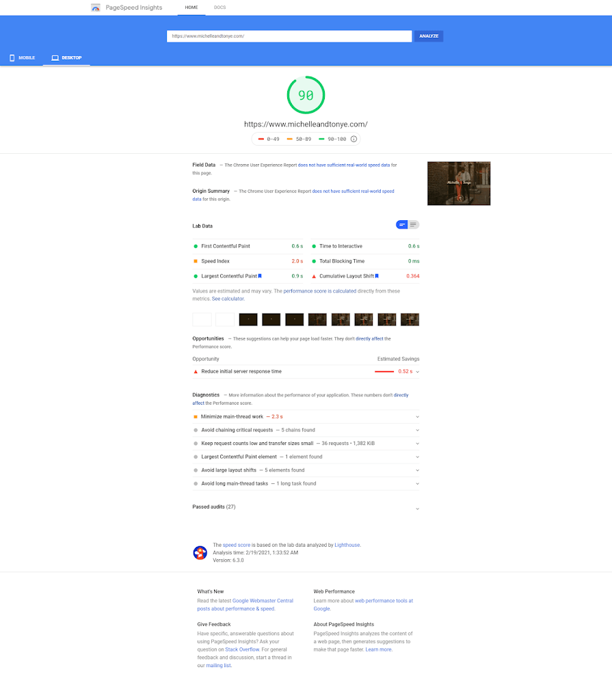Image resolution: width=612 pixels, height=700 pixels.
Task: Click red triangle beside Reduce initial server response
Action: click(195, 371)
